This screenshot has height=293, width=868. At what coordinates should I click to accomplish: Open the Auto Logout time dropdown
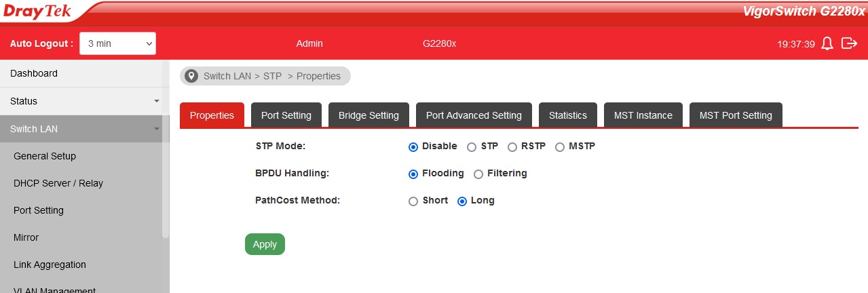click(117, 43)
